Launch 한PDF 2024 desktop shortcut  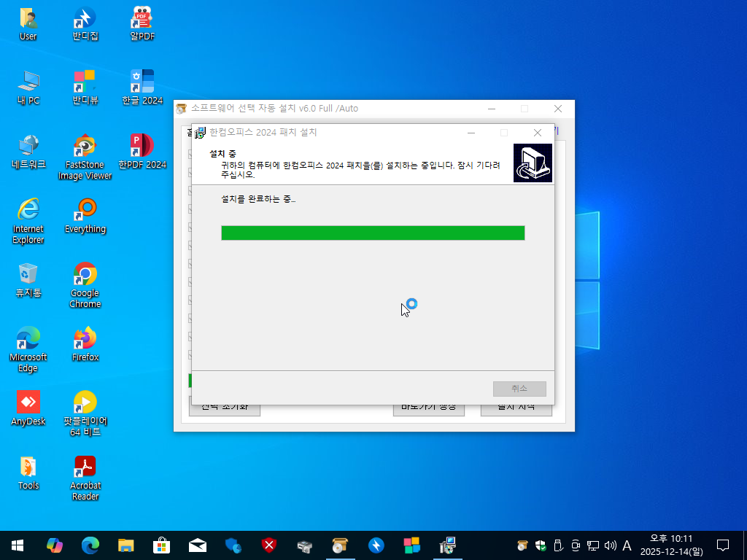click(142, 152)
